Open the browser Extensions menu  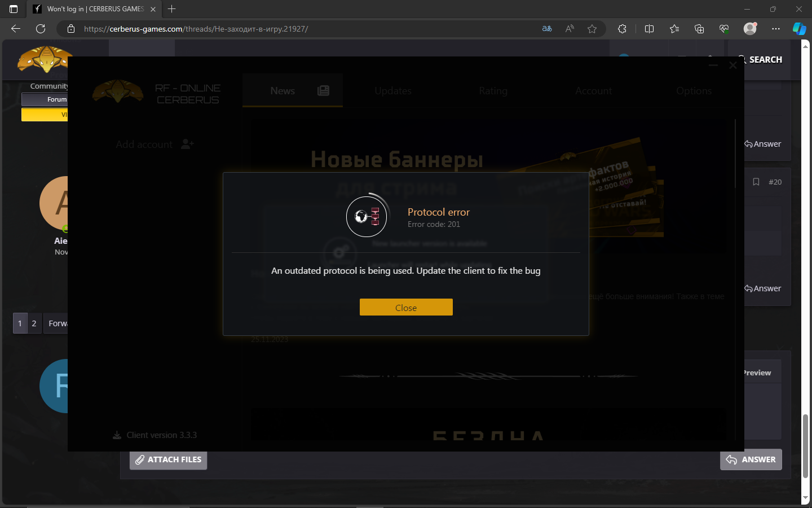622,29
